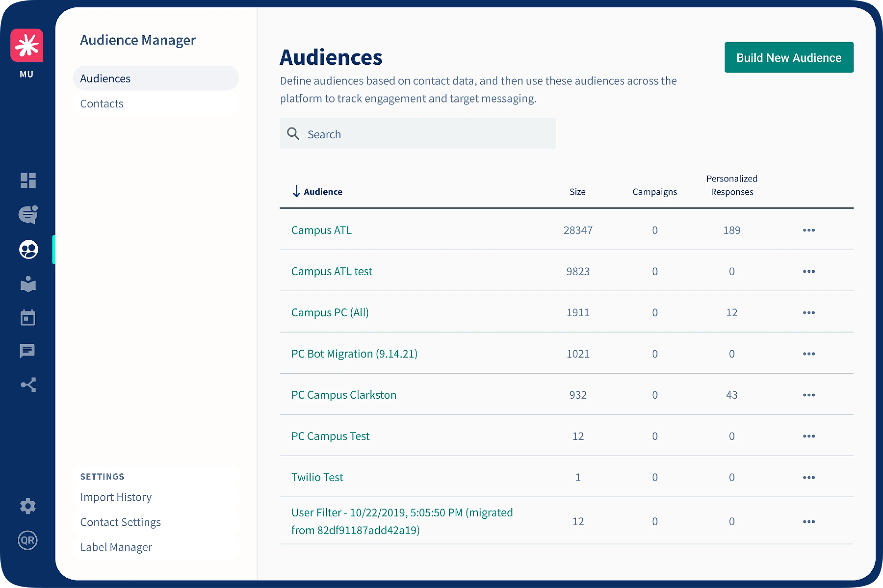Image resolution: width=883 pixels, height=588 pixels.
Task: Open the settings gear icon
Action: (28, 506)
